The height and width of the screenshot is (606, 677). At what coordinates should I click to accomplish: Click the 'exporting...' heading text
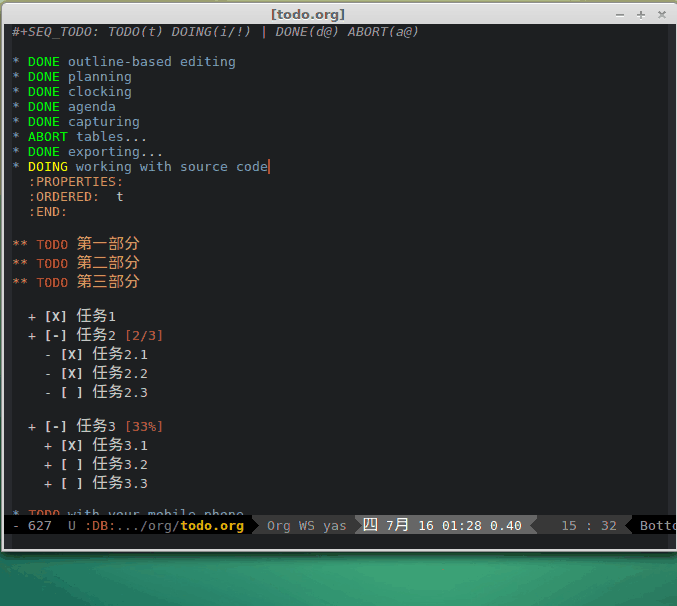(115, 152)
